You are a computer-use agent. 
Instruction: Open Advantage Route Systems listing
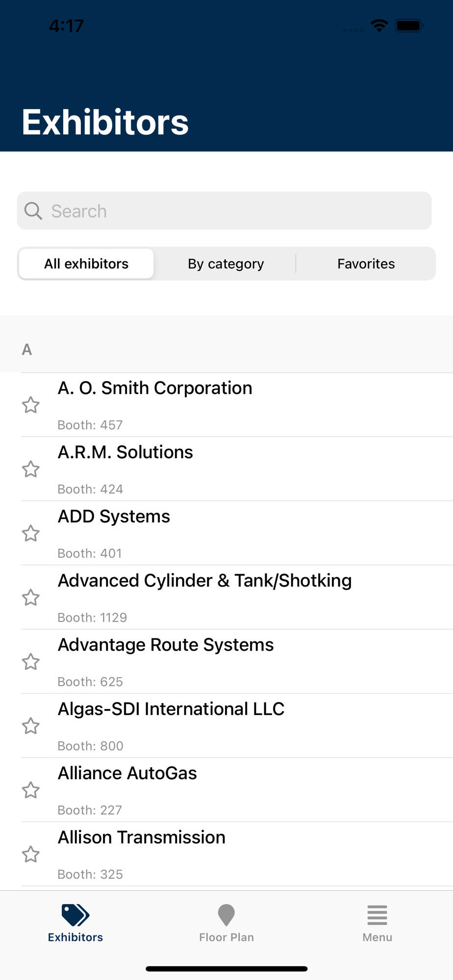[x=237, y=661]
